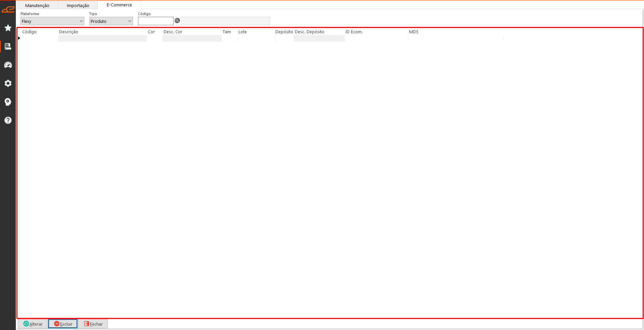Expand the Plataforma dropdown showing Flexy
The height and width of the screenshot is (330, 644).
pyautogui.click(x=52, y=21)
